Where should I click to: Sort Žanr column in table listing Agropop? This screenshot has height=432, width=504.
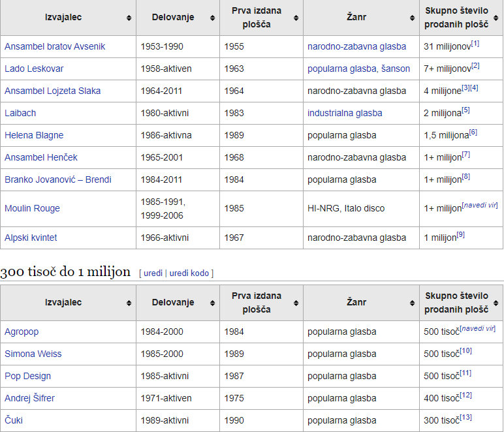point(412,303)
